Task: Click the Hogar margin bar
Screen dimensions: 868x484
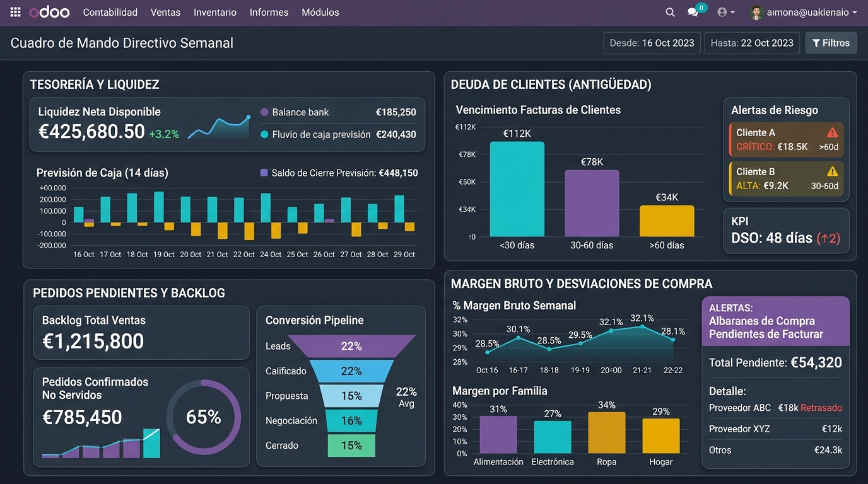Action: [661, 435]
